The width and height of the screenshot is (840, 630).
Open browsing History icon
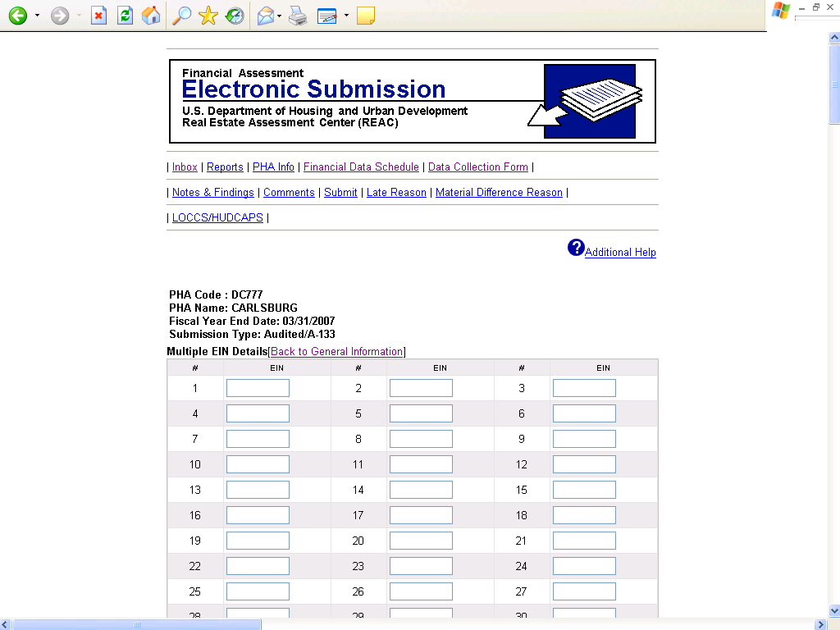click(x=234, y=16)
